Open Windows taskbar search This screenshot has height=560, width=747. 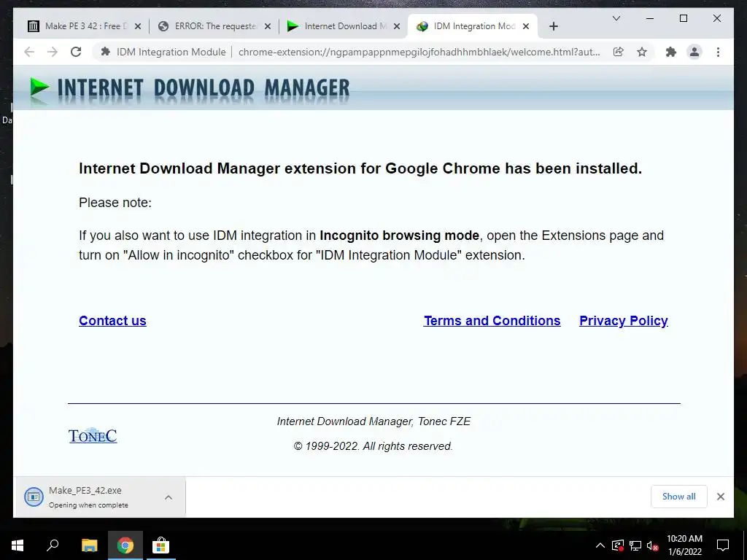[x=53, y=545]
